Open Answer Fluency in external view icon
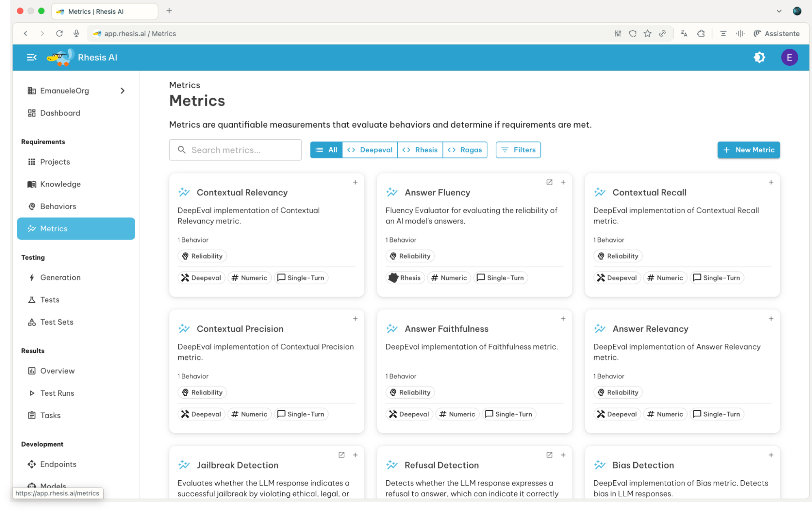Screen dimensions: 812x514 coord(549,182)
